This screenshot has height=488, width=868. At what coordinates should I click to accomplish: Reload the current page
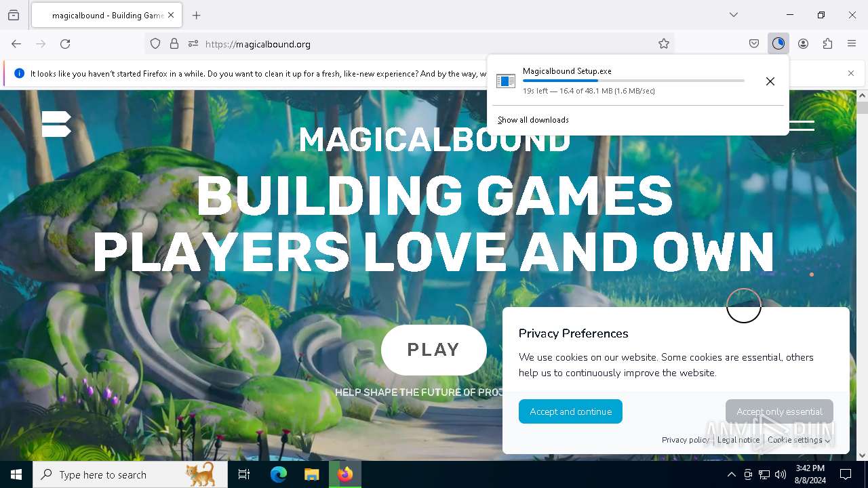tap(65, 44)
